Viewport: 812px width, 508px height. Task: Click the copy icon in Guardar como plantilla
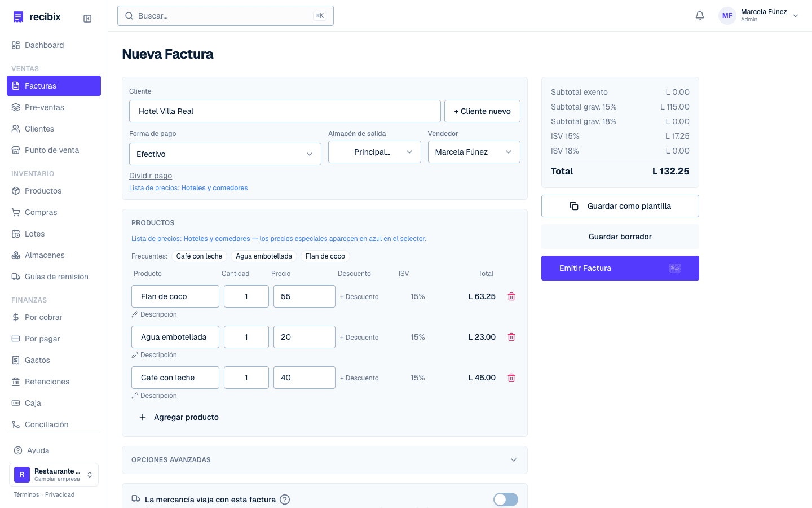(x=574, y=206)
